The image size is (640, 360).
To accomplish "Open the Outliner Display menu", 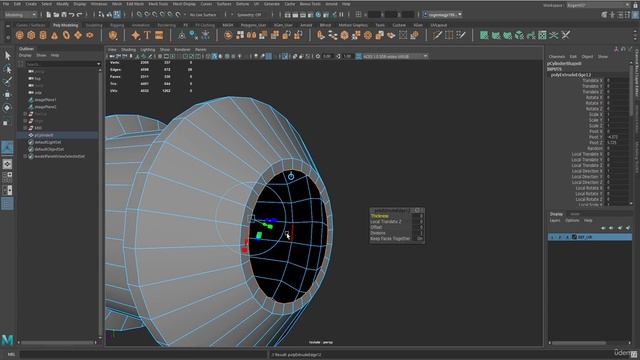I will [25, 55].
